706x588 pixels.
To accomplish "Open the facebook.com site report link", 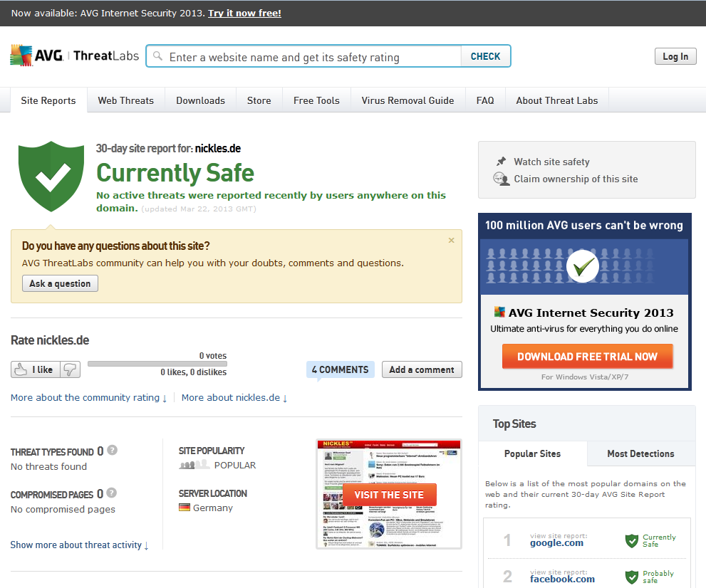I will 562,579.
